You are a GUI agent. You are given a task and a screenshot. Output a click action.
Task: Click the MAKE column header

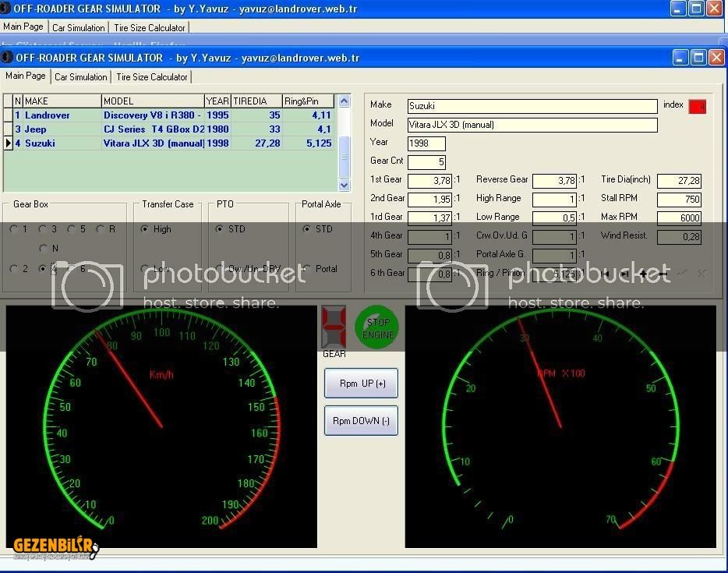tap(62, 101)
